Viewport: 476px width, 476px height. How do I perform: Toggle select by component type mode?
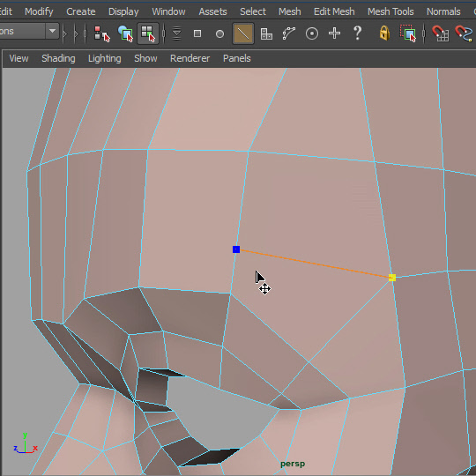pos(148,33)
